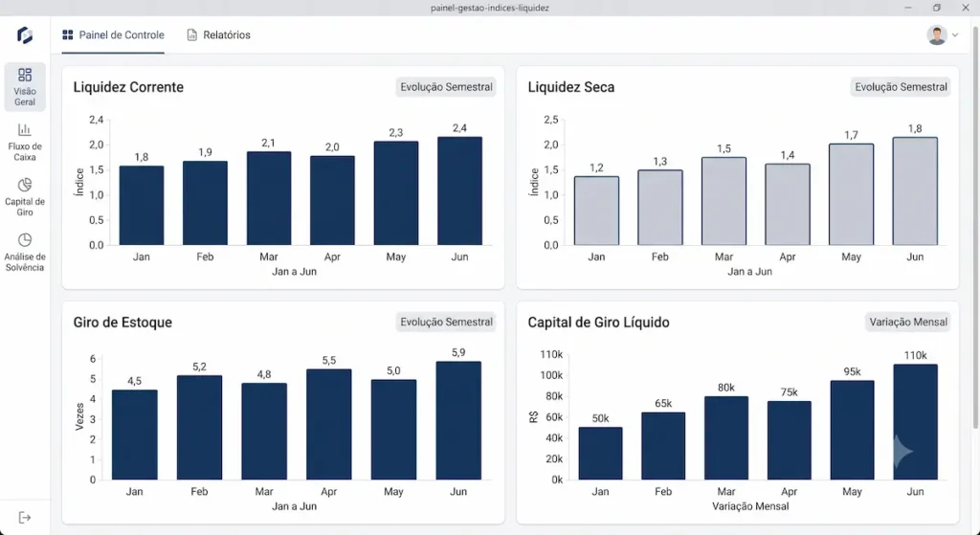Open Fluxo de Caixa from sidebar
The width and height of the screenshot is (980, 535).
[x=25, y=142]
